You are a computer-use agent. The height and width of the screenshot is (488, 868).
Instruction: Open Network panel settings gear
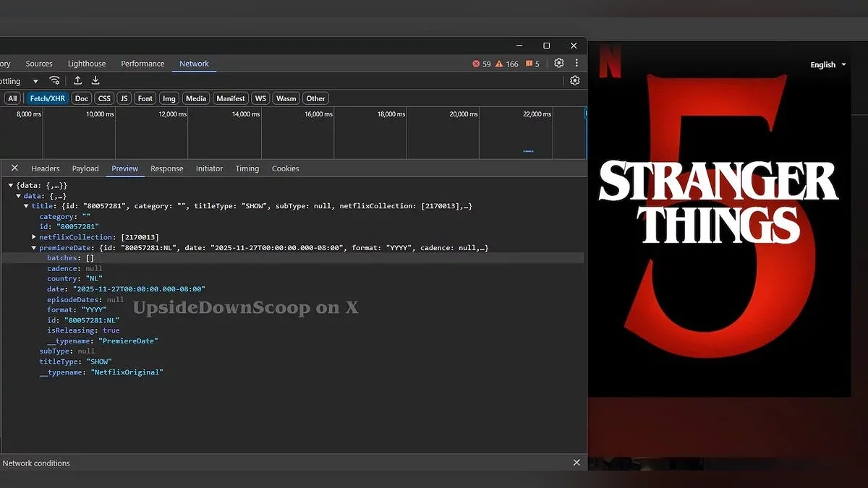tap(574, 81)
